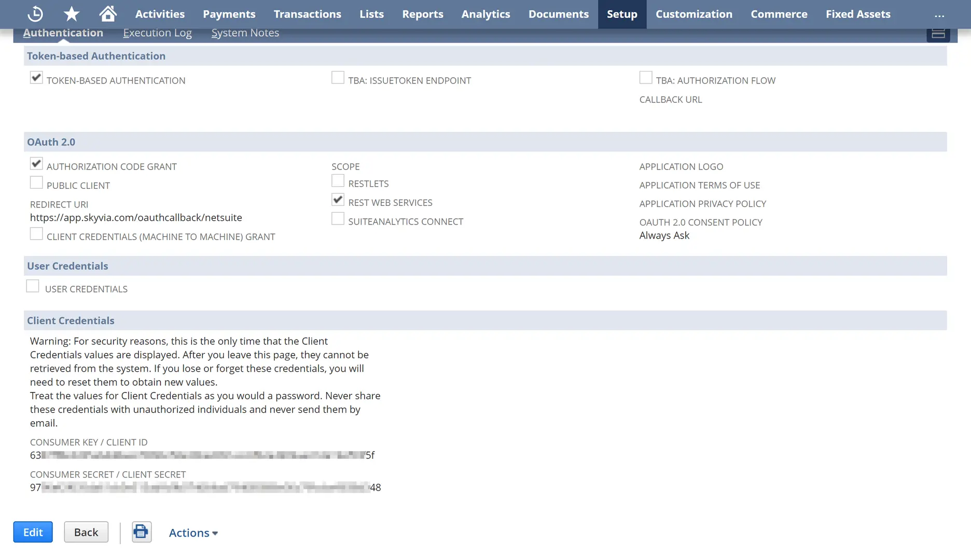This screenshot has height=560, width=971.
Task: Click the printer icon
Action: pos(141,532)
